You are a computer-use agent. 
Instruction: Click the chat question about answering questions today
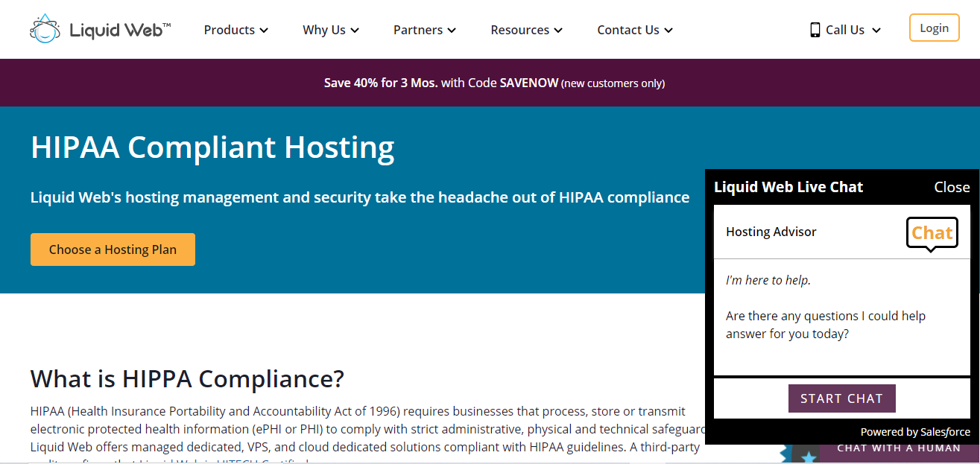coord(826,325)
